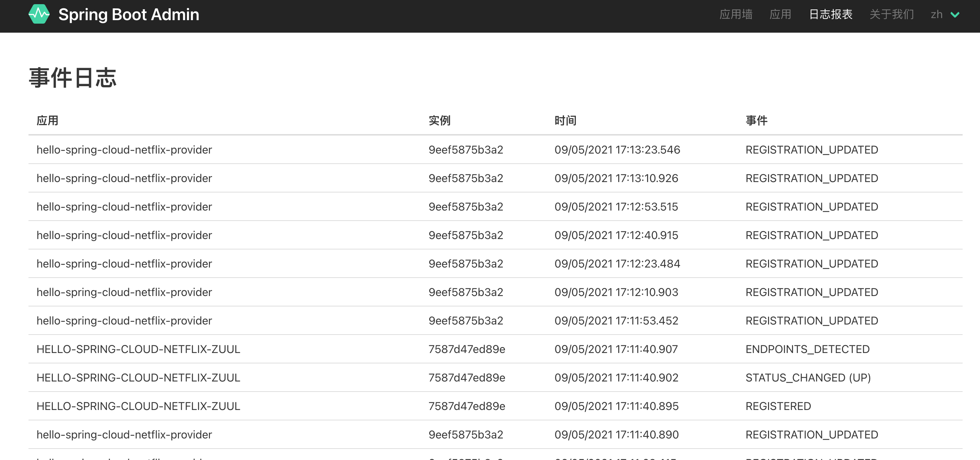Click the 事件日志 page heading
Image resolution: width=980 pixels, height=460 pixels.
(x=73, y=77)
